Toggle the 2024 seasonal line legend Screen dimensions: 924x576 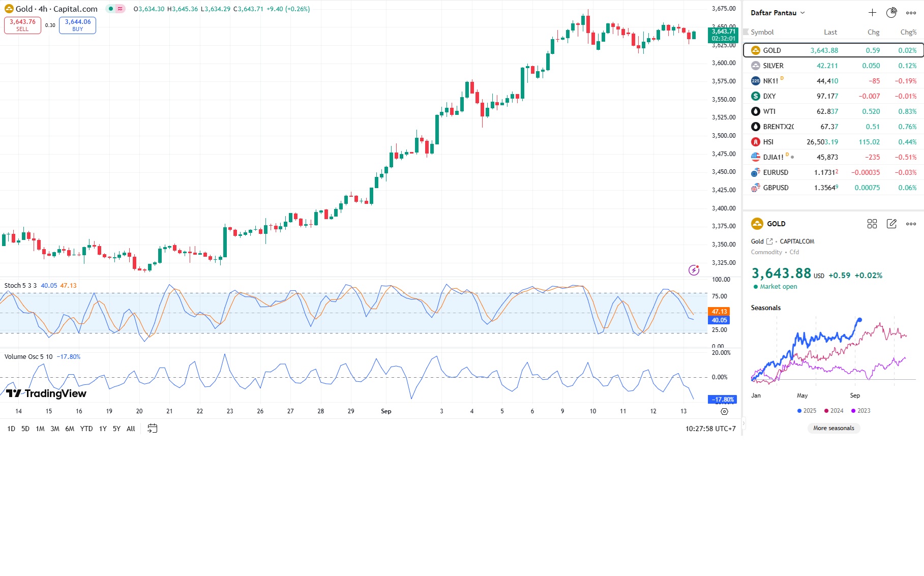(833, 411)
